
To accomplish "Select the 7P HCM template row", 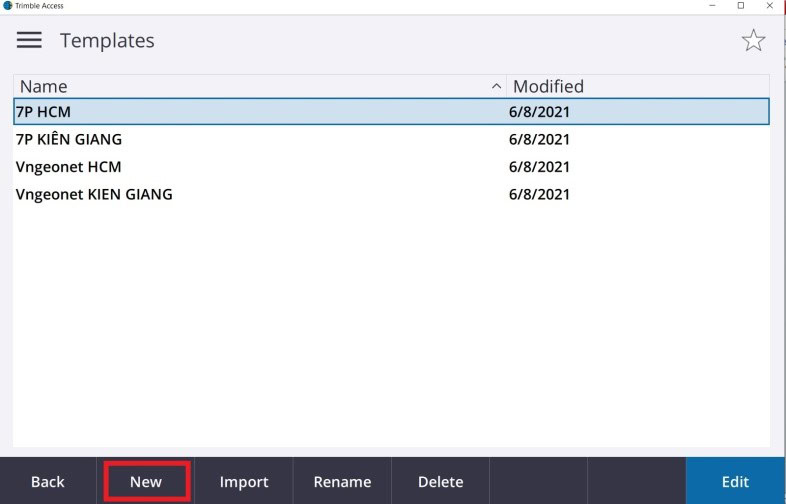I will [391, 111].
